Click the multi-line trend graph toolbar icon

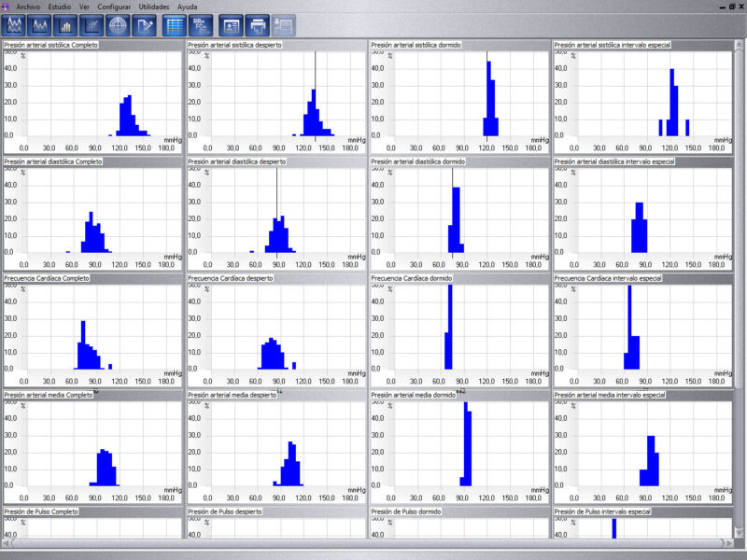pyautogui.click(x=14, y=25)
